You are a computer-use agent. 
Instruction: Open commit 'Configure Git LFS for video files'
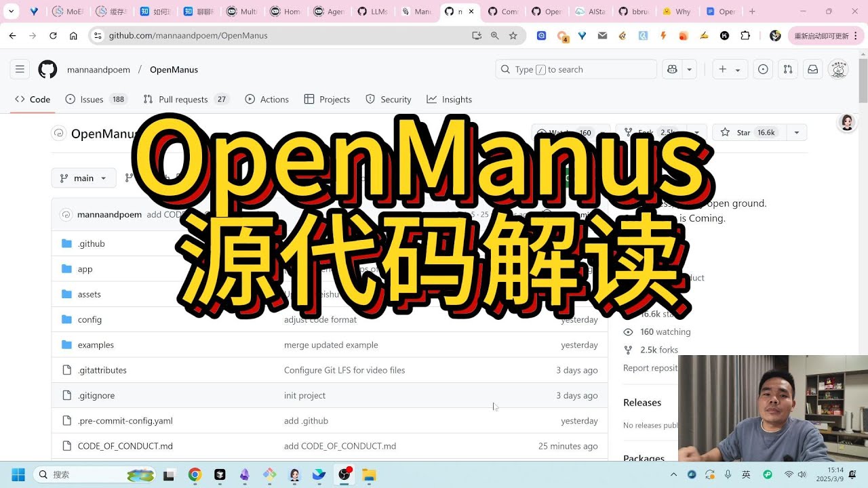tap(344, 370)
